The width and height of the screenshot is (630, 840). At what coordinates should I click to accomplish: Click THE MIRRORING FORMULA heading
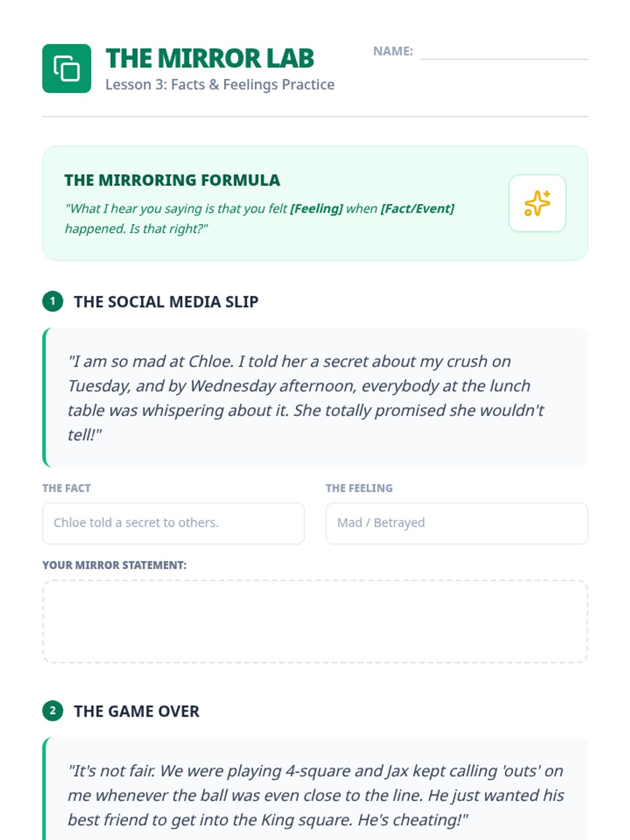172,180
